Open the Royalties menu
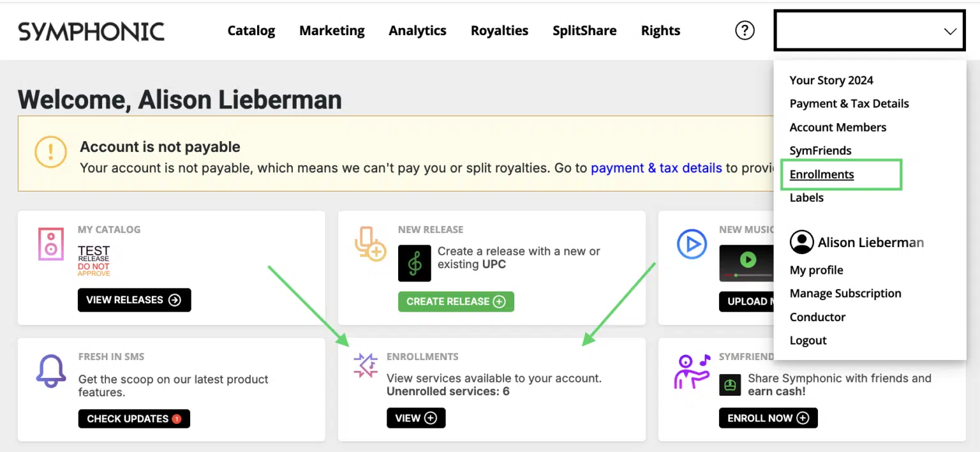Screen dimensions: 980x452 tap(499, 31)
